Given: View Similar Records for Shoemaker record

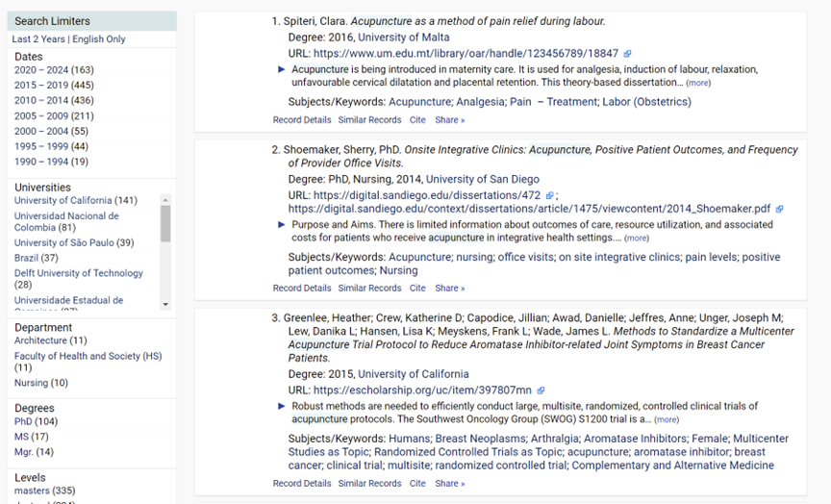Looking at the screenshot, I should (370, 289).
